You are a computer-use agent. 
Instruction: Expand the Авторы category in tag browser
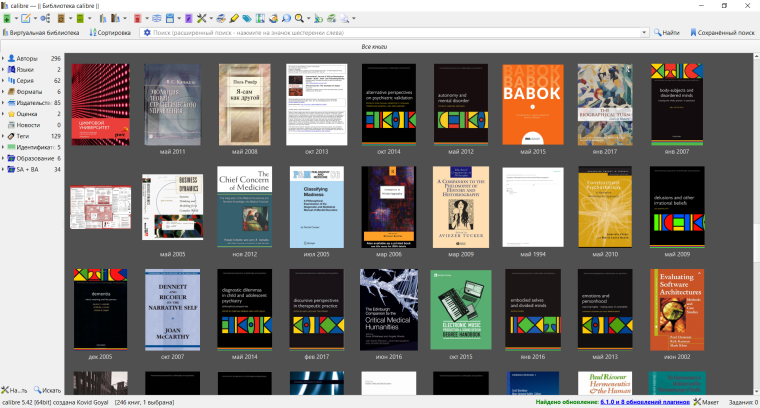[x=4, y=59]
